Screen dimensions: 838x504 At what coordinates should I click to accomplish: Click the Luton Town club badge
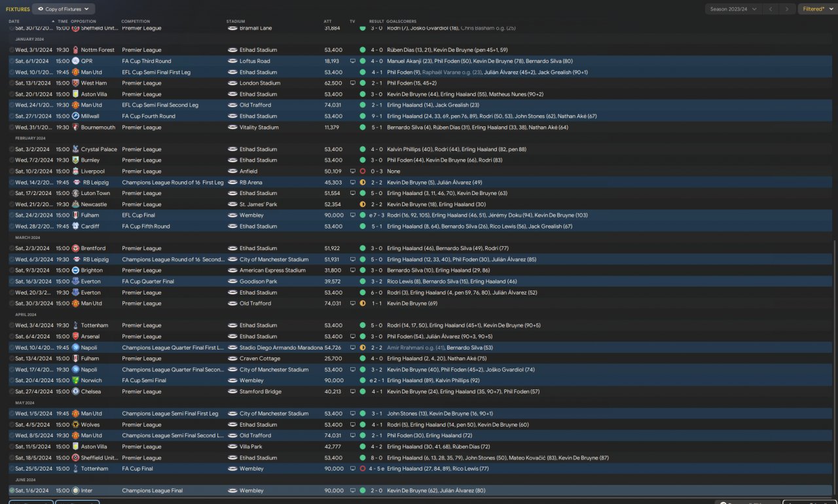(x=75, y=193)
